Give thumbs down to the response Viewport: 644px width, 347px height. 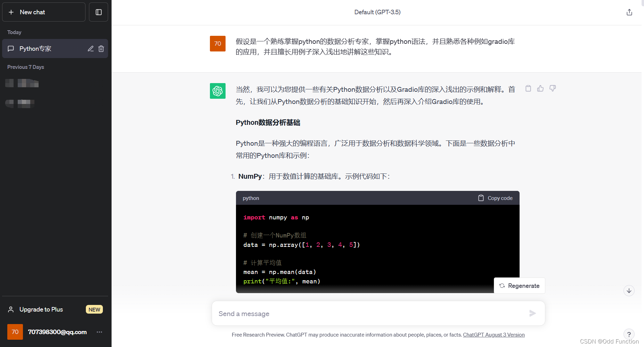tap(553, 88)
